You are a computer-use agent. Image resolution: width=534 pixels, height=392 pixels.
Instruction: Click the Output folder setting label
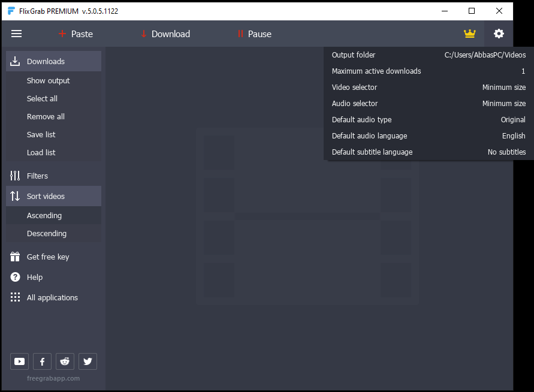tap(354, 55)
